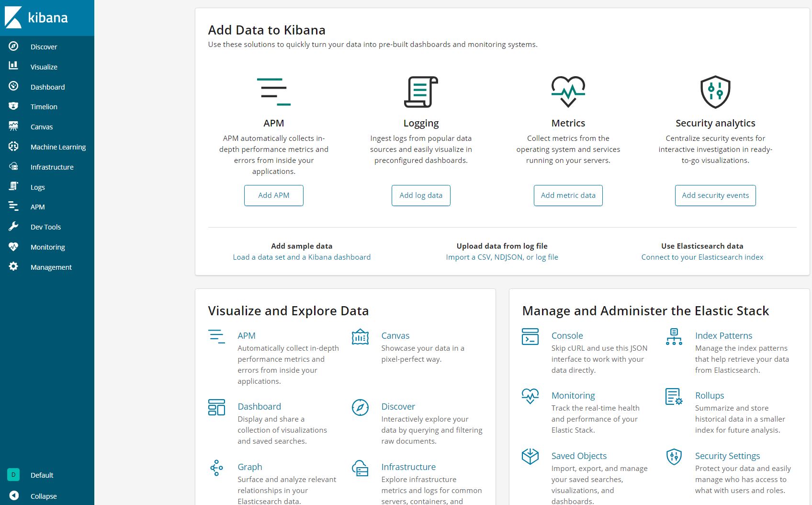Click the Monitoring heart icon in Manage section
The image size is (812, 505).
click(530, 396)
